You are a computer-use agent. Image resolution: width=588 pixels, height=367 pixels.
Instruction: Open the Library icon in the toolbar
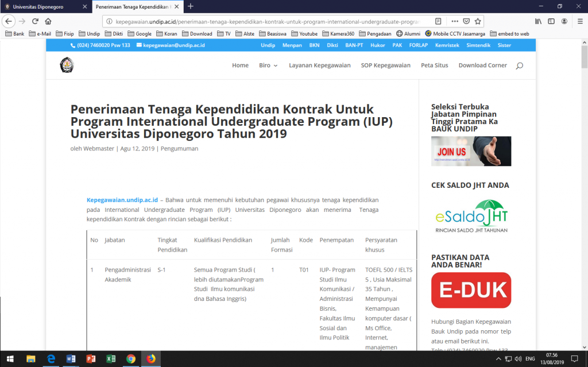click(539, 21)
